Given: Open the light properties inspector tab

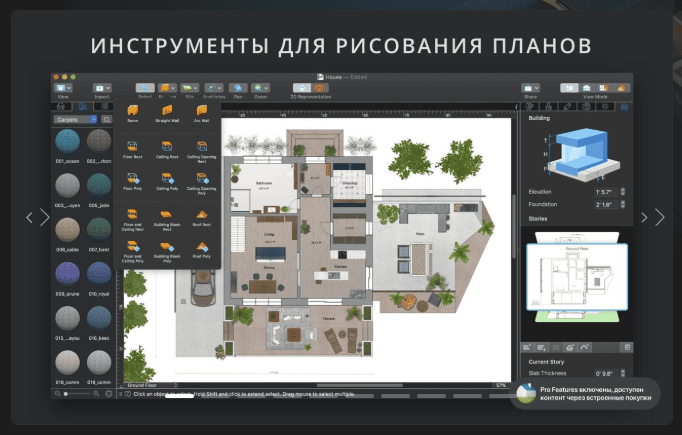Looking at the screenshot, I should [x=605, y=107].
